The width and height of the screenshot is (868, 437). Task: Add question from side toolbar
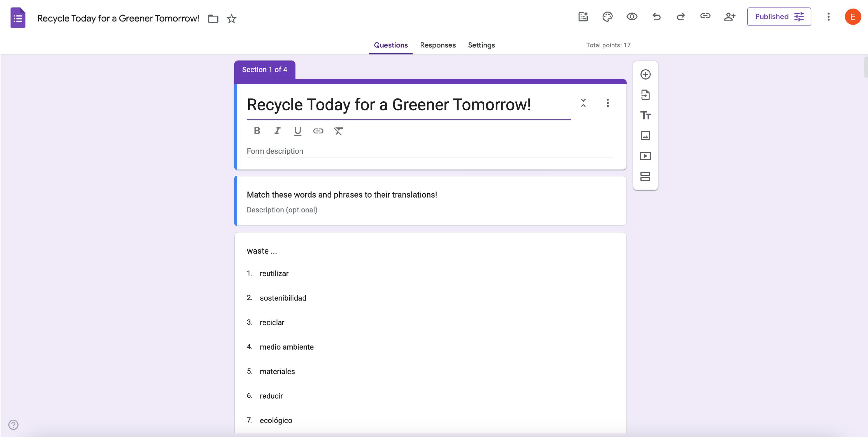tap(645, 74)
